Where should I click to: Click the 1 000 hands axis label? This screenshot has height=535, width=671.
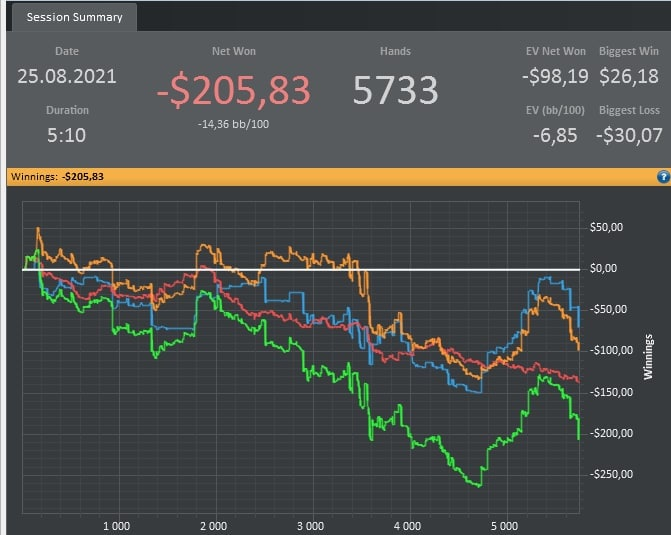click(x=116, y=526)
